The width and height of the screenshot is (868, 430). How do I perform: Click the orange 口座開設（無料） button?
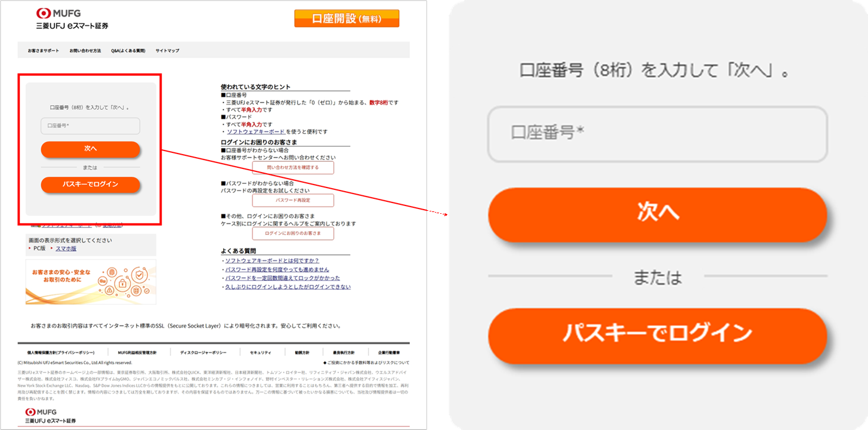click(347, 19)
